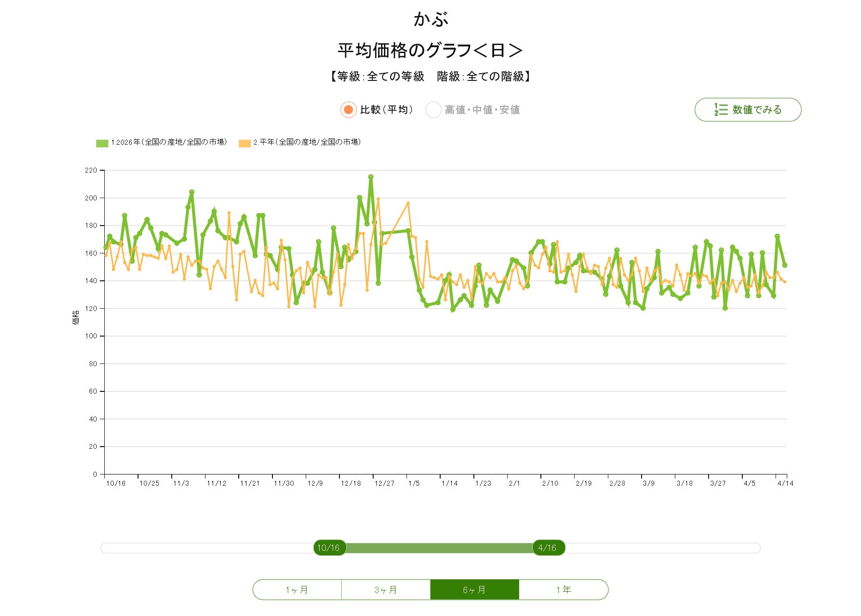Click the 数値でみる list icon
The width and height of the screenshot is (861, 616).
[x=721, y=110]
